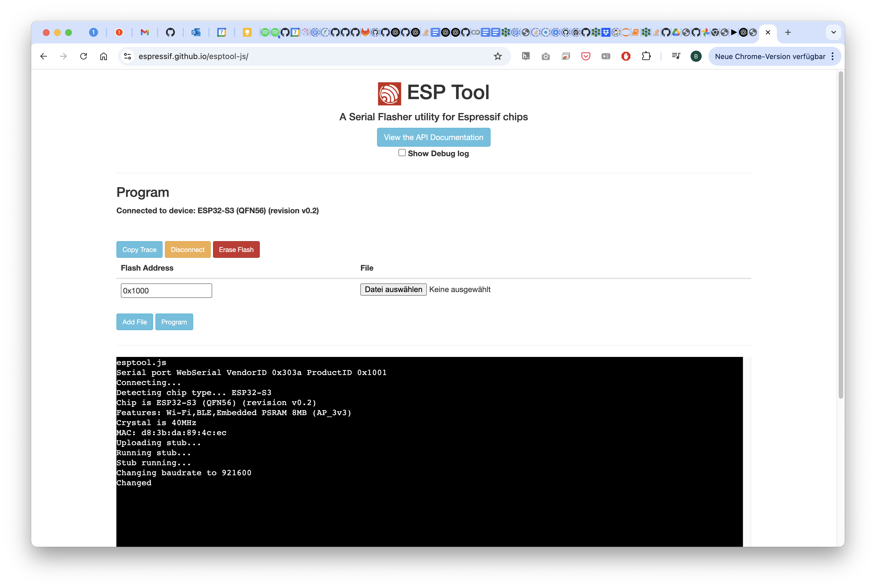The width and height of the screenshot is (876, 588).
Task: Open the profile B avatar menu
Action: tap(696, 56)
